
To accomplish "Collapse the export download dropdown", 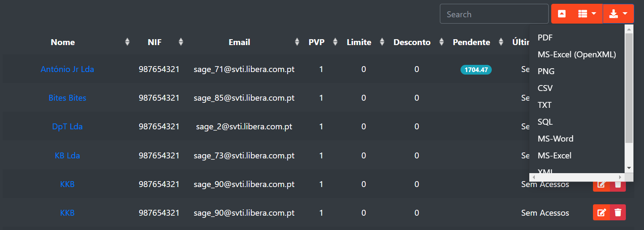I will click(618, 14).
